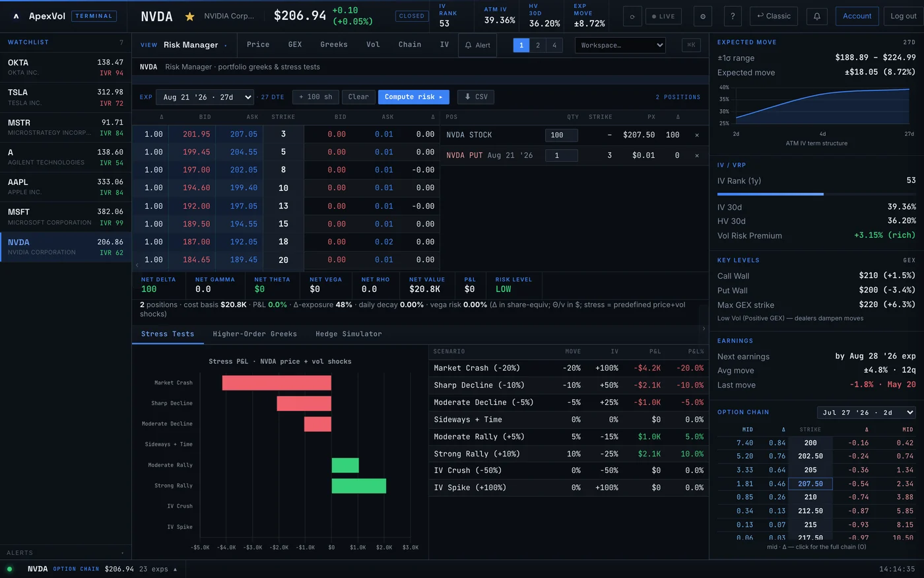Viewport: 924px width, 578px height.
Task: Select workspace layout 4
Action: pyautogui.click(x=554, y=45)
